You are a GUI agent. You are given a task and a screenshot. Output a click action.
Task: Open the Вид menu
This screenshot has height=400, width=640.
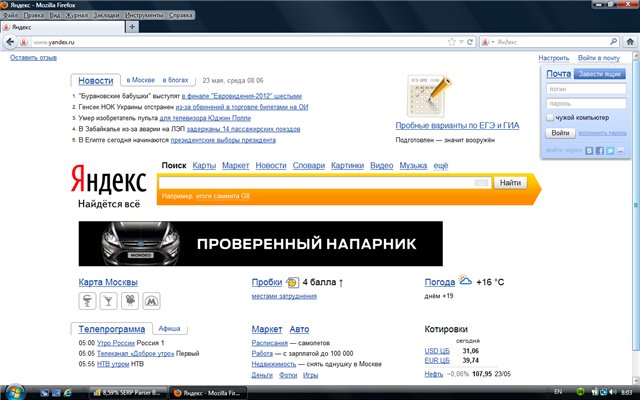(55, 15)
